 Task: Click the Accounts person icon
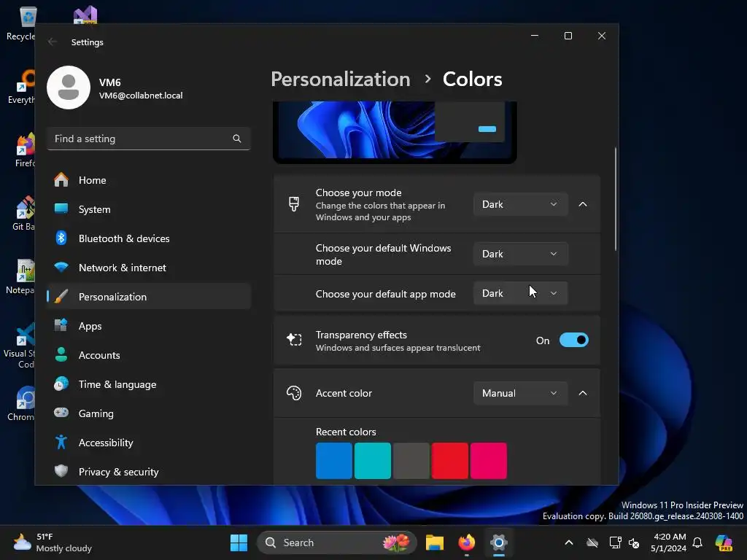(61, 355)
